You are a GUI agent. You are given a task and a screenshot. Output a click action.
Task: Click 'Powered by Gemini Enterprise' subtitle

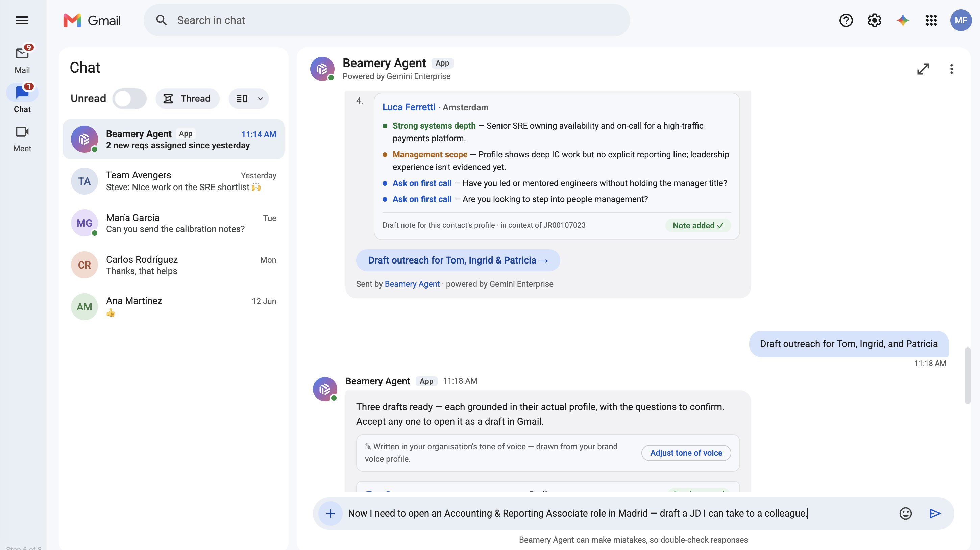coord(396,76)
